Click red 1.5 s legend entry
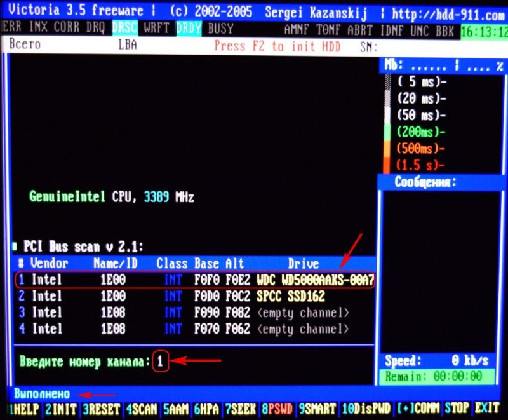Screen dimensions: 508x420 click(420, 165)
